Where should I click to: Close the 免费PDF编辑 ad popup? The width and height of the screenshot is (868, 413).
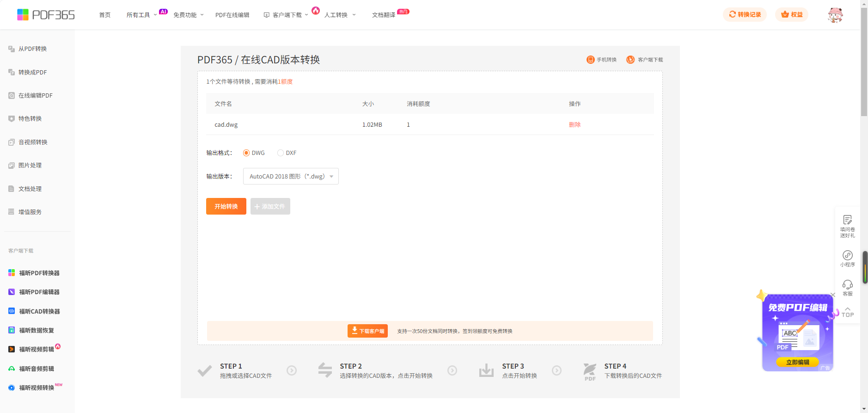pyautogui.click(x=833, y=295)
